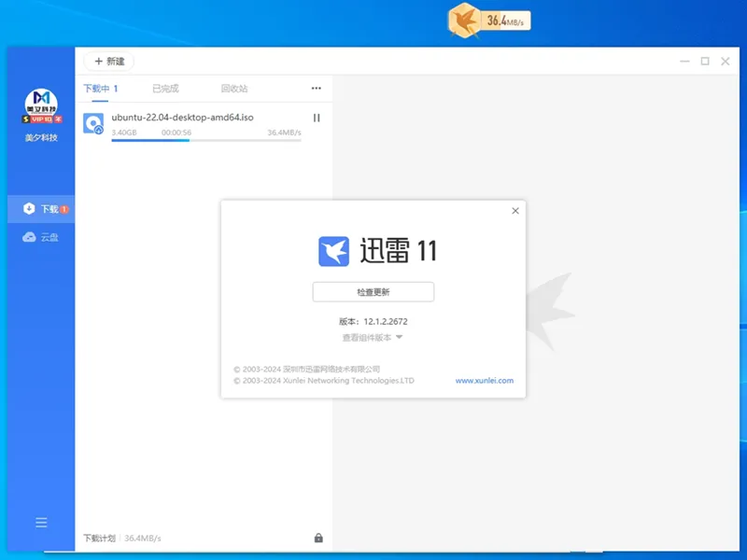Minimize the Xunlei main window
Screen dimensions: 747x560
click(x=684, y=61)
